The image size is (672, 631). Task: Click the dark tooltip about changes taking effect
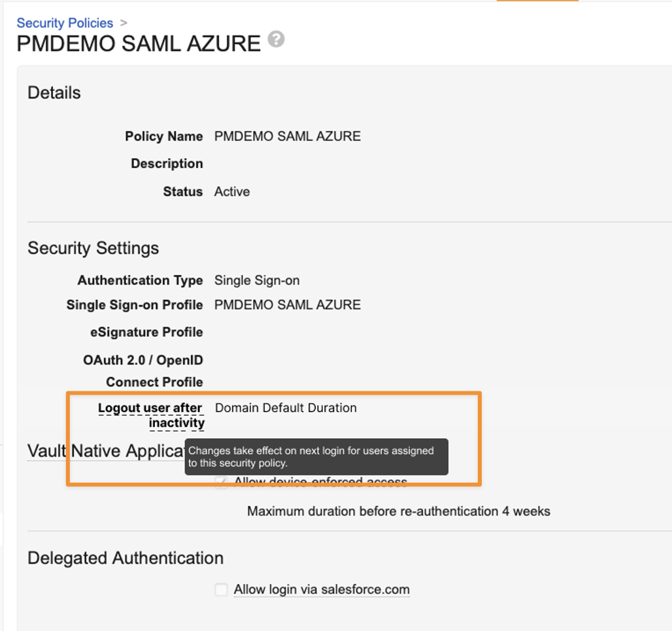pyautogui.click(x=316, y=457)
